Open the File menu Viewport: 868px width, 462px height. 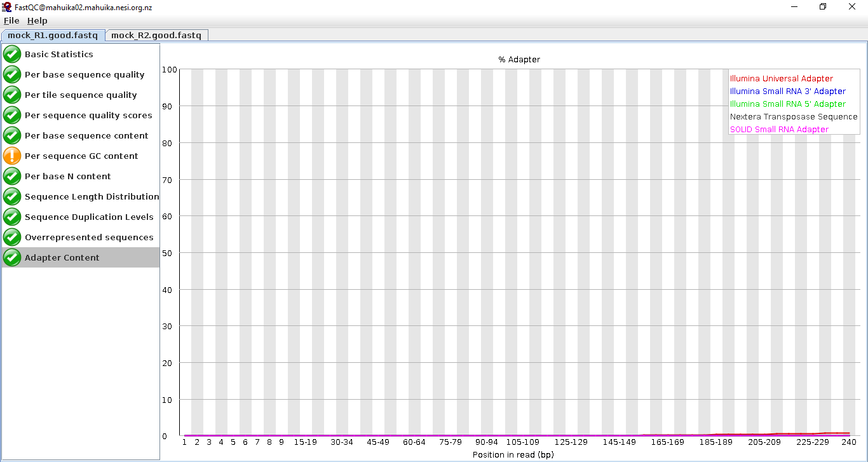pos(11,21)
